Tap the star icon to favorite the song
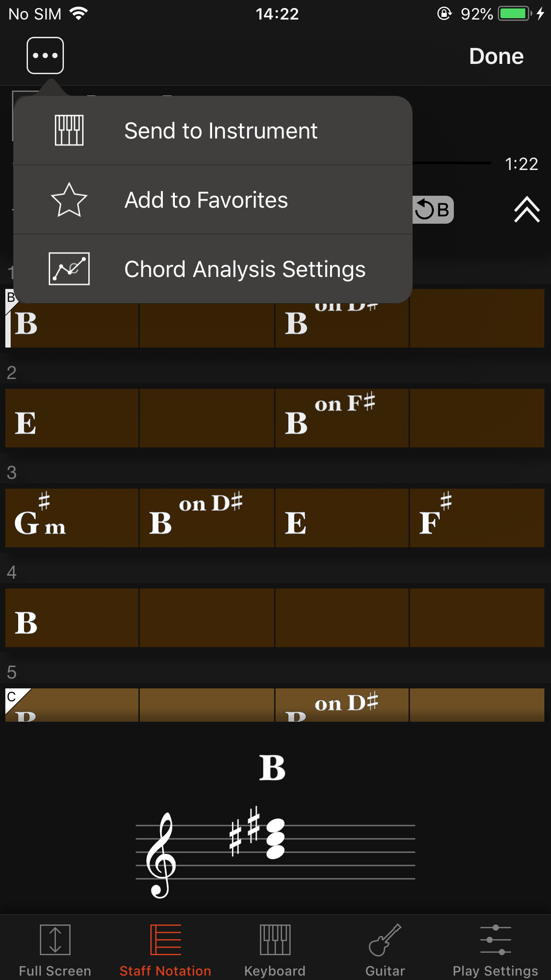551x980 pixels. tap(69, 200)
